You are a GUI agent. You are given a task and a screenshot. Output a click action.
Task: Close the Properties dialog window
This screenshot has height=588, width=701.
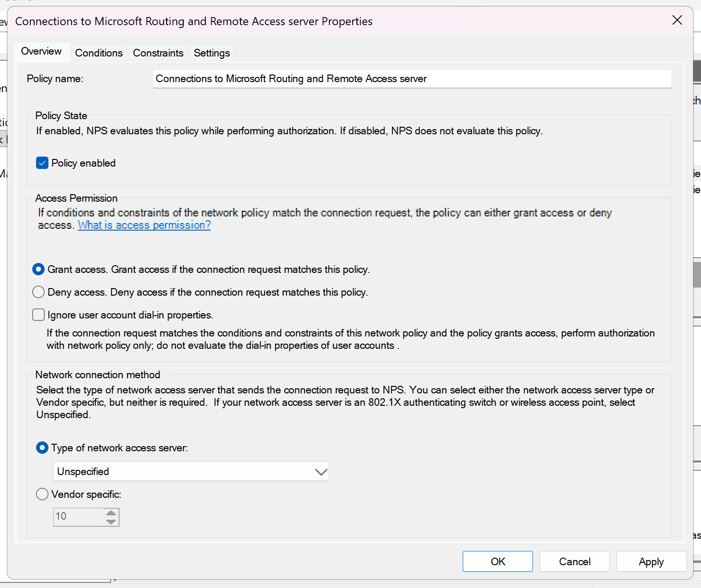[677, 20]
